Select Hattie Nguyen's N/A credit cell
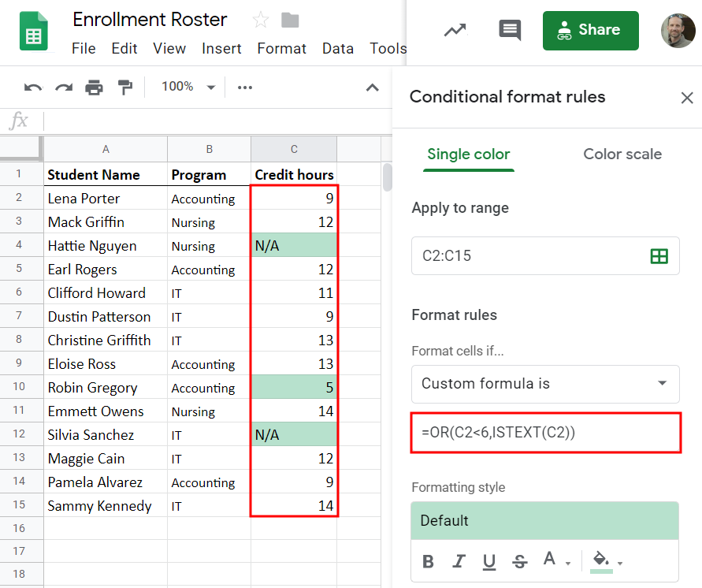The image size is (702, 588). click(294, 245)
